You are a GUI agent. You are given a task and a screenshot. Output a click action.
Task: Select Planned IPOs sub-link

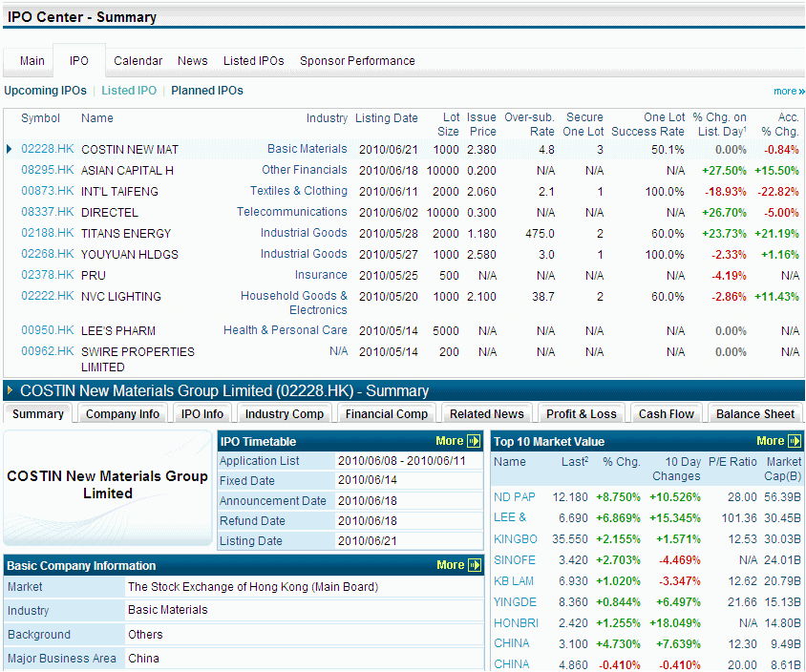pyautogui.click(x=207, y=91)
